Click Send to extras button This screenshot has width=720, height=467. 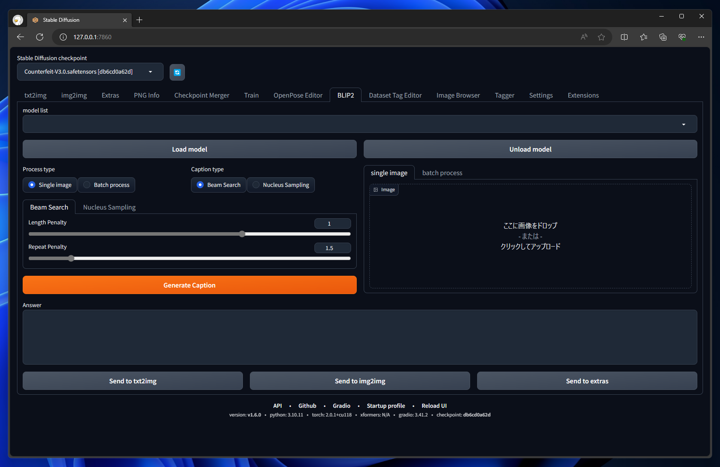click(587, 381)
